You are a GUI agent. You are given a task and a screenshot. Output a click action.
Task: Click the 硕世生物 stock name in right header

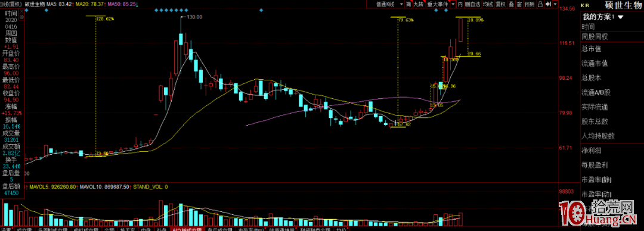(x=623, y=5)
